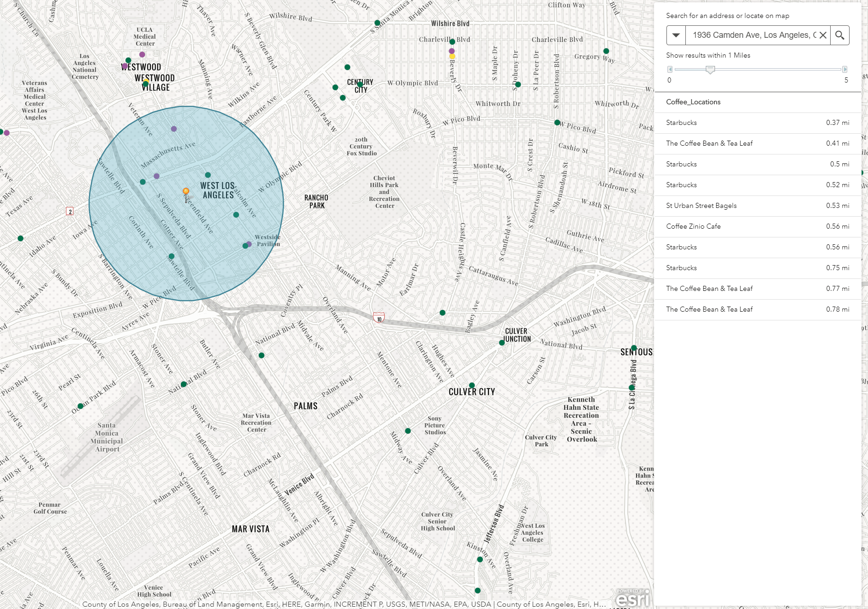868x609 pixels.
Task: Select the Starbucks result at 0.5 mi
Action: [x=758, y=165]
